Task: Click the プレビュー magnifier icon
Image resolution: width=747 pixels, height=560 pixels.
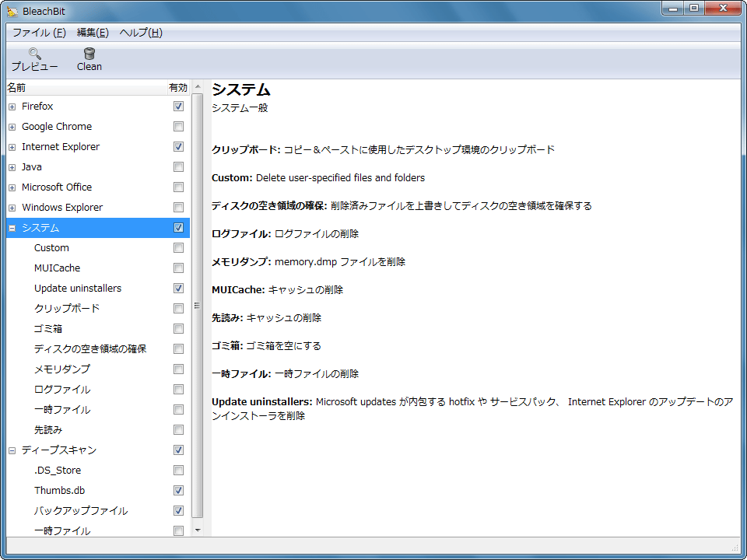Action: tap(35, 53)
